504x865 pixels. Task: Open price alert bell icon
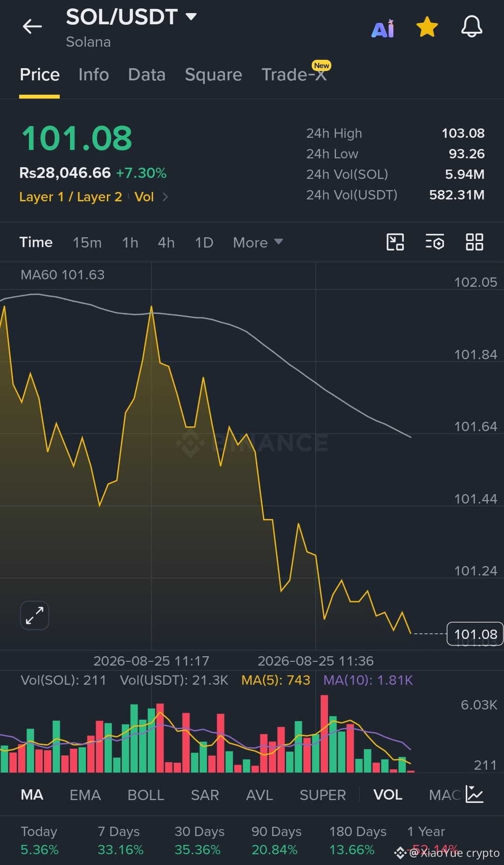pyautogui.click(x=472, y=27)
